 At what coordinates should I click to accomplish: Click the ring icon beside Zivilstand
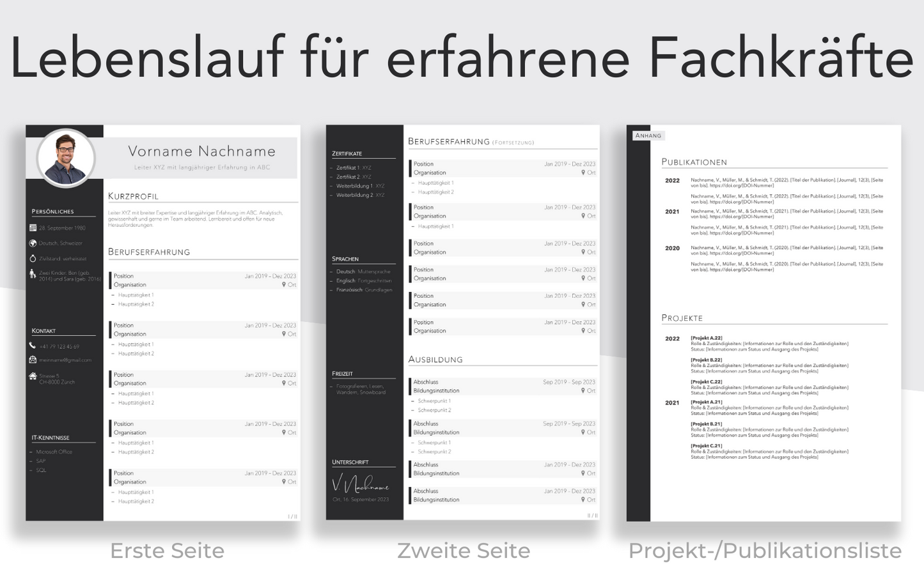[x=33, y=258]
